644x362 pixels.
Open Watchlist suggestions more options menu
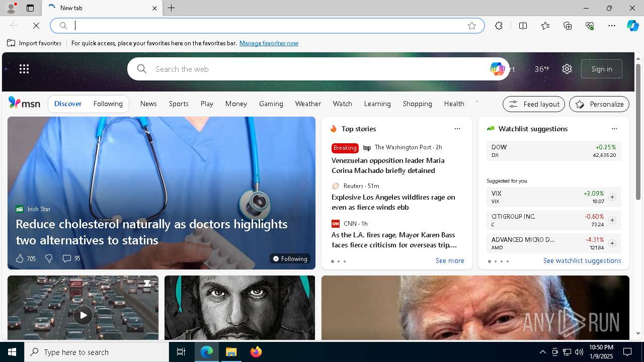point(614,129)
